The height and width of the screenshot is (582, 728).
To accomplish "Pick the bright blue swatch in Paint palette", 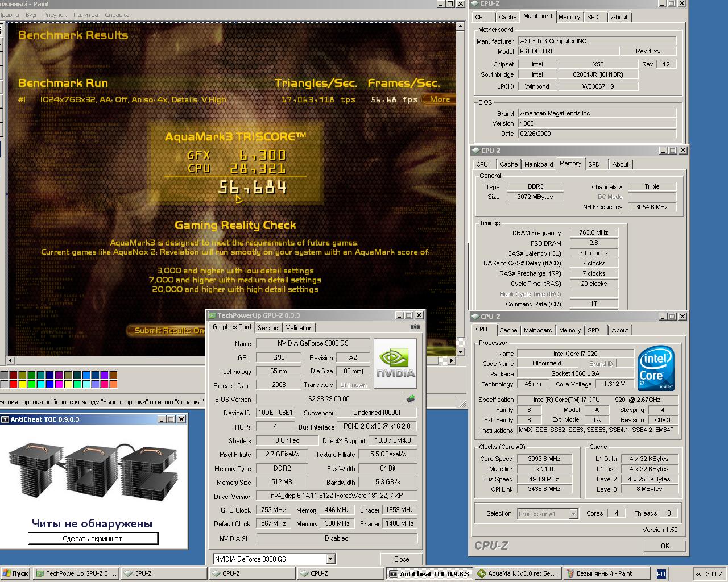I will click(x=50, y=384).
